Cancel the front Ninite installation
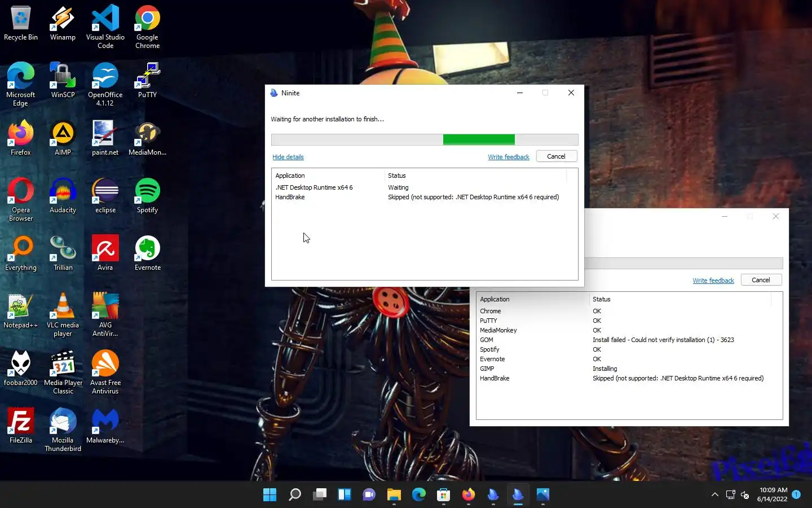812x508 pixels. click(x=556, y=156)
